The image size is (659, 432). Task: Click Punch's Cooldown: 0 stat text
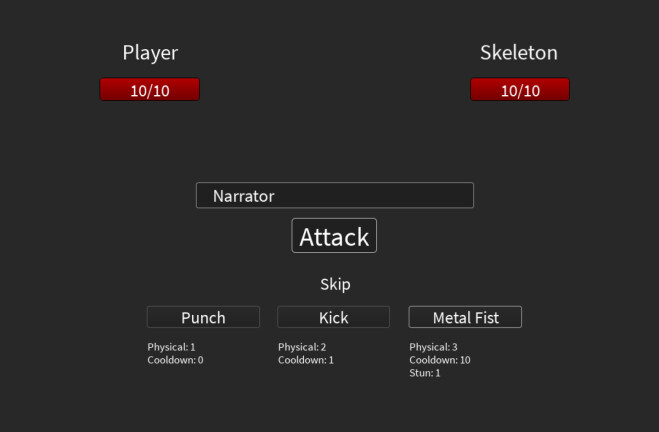pos(175,360)
